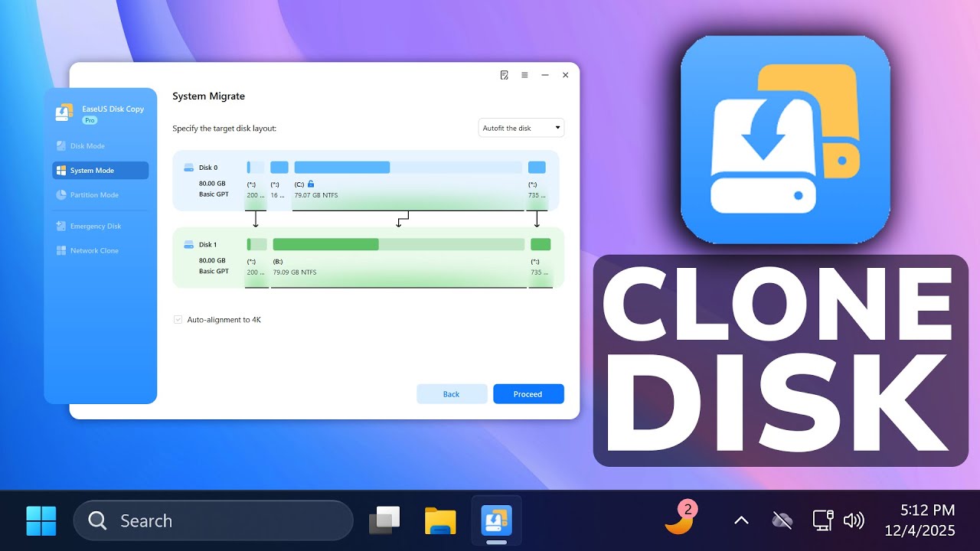Click 'Specify the target disk layout:' text
This screenshot has width=980, height=551.
click(x=224, y=129)
